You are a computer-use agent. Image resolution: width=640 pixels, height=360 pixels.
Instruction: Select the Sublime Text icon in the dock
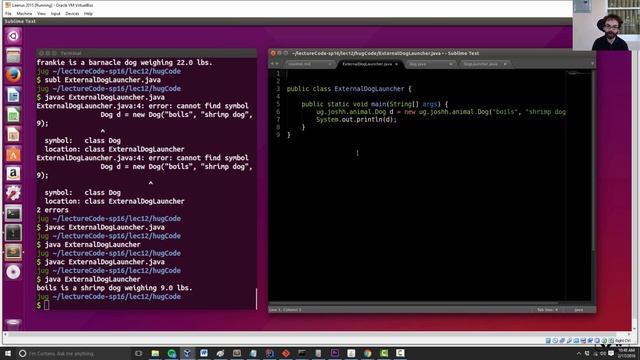13,252
